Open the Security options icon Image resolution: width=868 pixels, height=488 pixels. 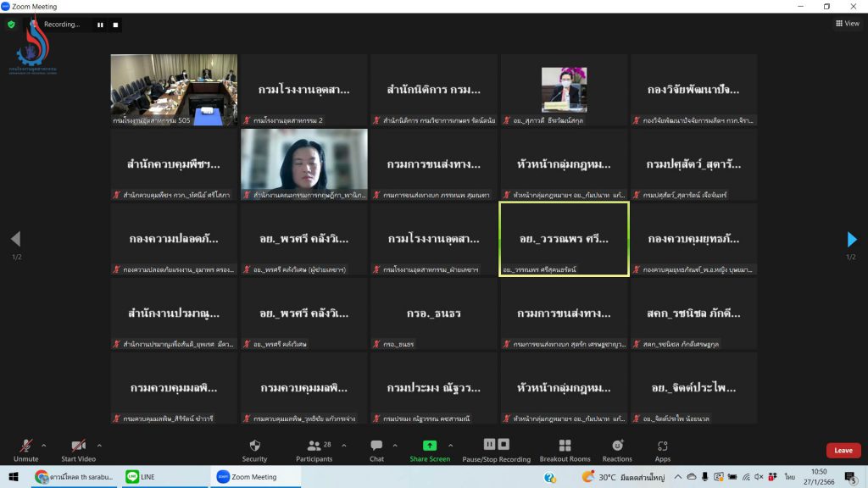point(254,446)
